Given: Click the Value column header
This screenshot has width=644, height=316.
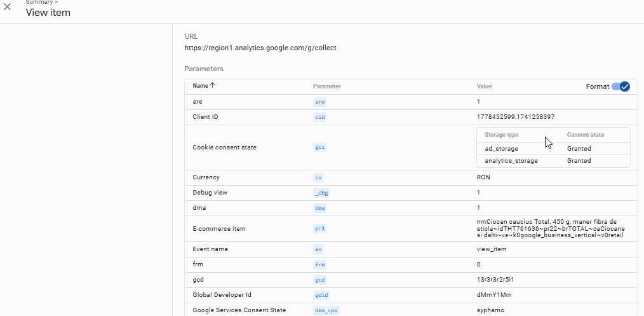Looking at the screenshot, I should tap(484, 86).
